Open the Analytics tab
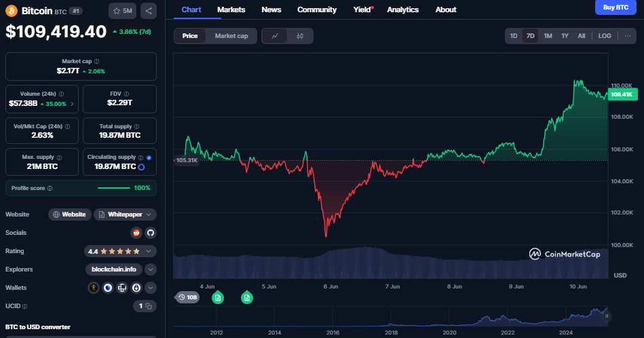The image size is (644, 338). click(403, 10)
